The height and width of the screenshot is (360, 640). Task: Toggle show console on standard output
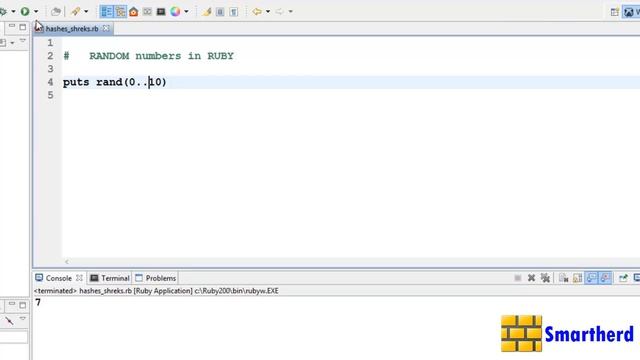tap(591, 278)
